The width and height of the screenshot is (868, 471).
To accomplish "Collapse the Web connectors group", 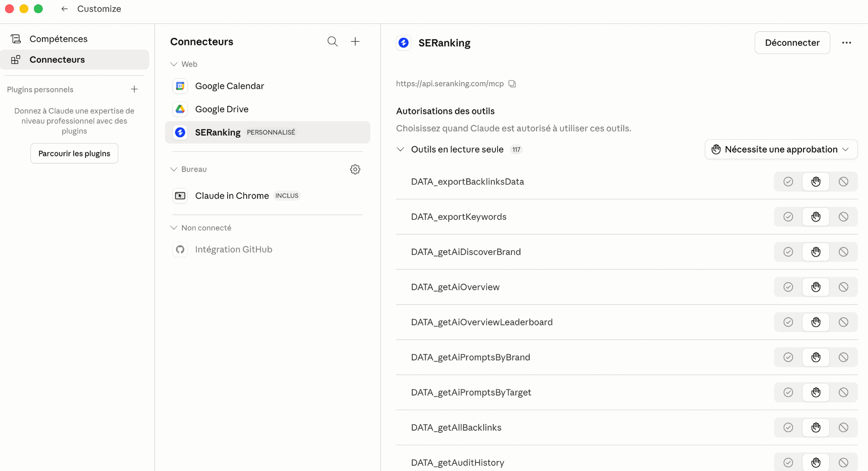I will click(x=174, y=64).
